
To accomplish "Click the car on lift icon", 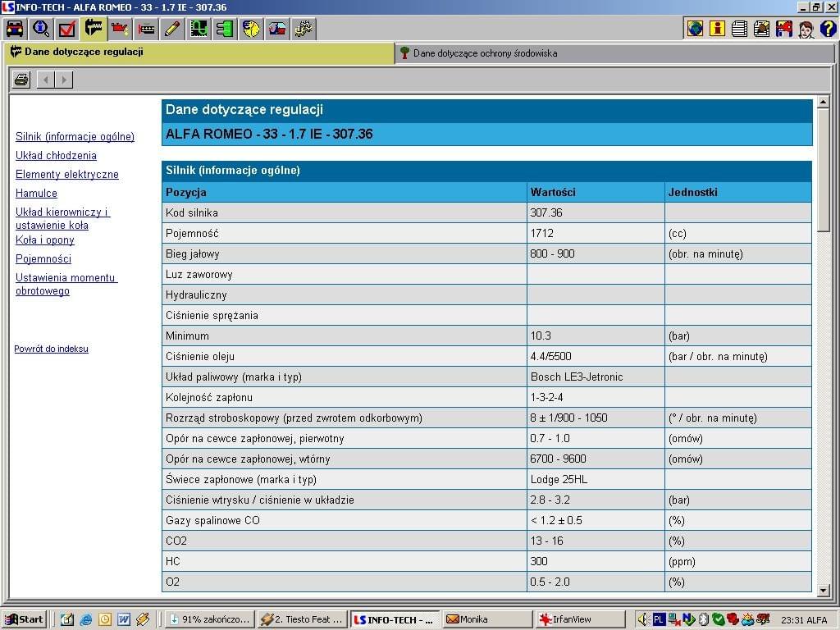I will (277, 29).
